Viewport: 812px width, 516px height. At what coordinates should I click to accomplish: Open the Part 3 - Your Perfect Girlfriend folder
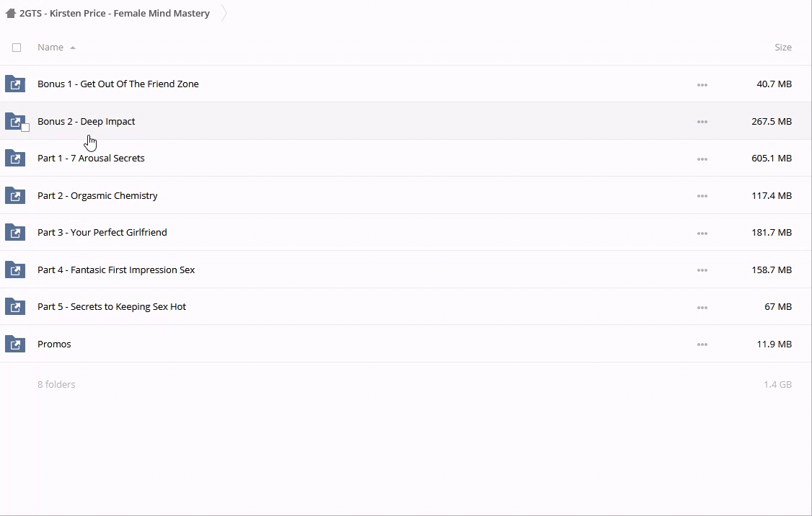[102, 232]
